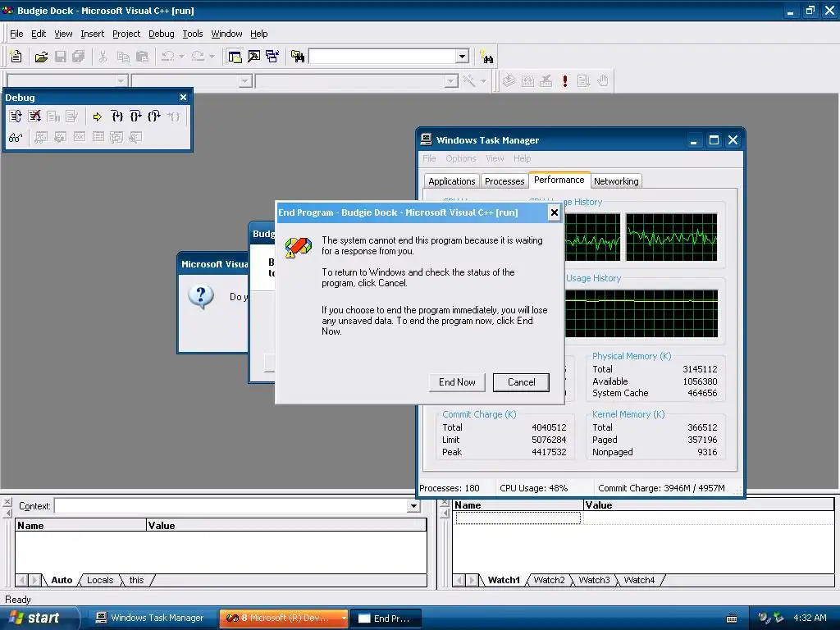840x630 pixels.
Task: Click the QuickWatch glasses icon
Action: point(16,138)
